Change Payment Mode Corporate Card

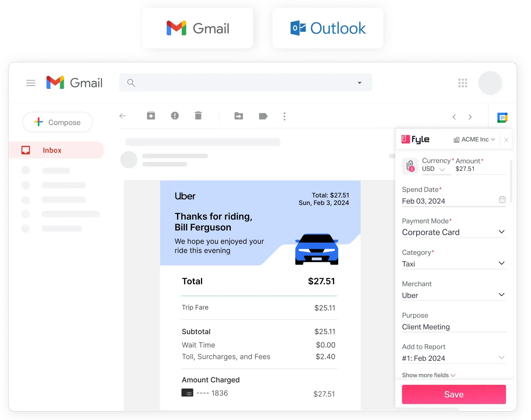pyautogui.click(x=454, y=232)
